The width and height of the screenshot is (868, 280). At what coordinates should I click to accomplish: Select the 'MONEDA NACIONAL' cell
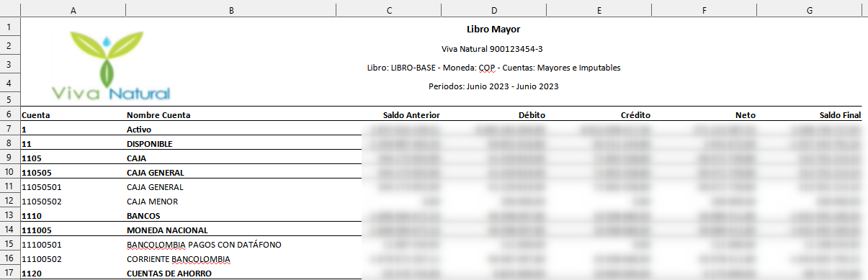(231, 230)
